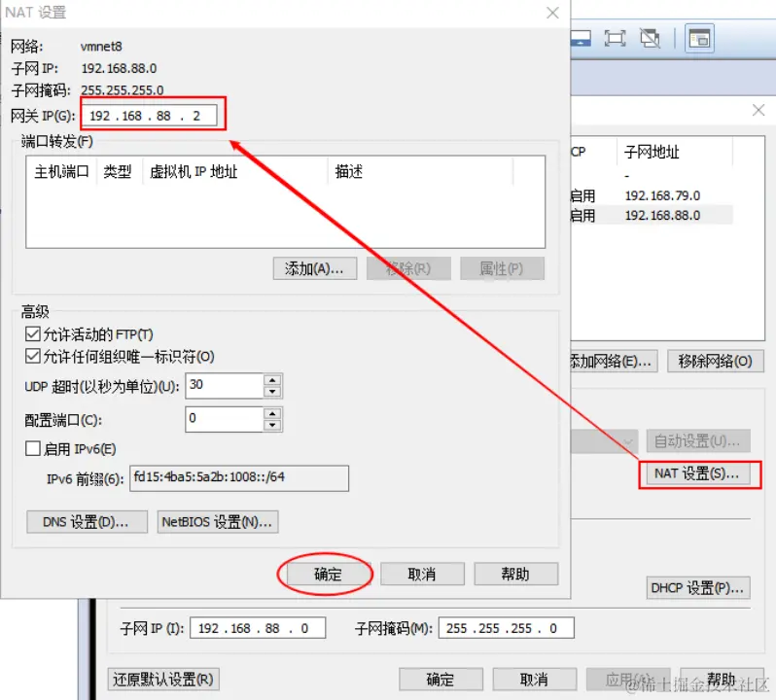Open DNS 设置(D)... dialog
Viewport: 776px width, 700px height.
tap(87, 522)
